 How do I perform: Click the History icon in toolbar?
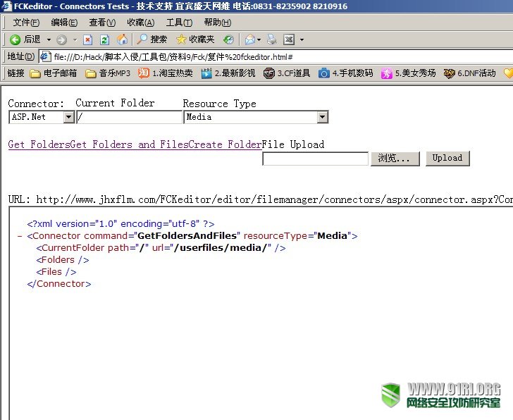228,39
